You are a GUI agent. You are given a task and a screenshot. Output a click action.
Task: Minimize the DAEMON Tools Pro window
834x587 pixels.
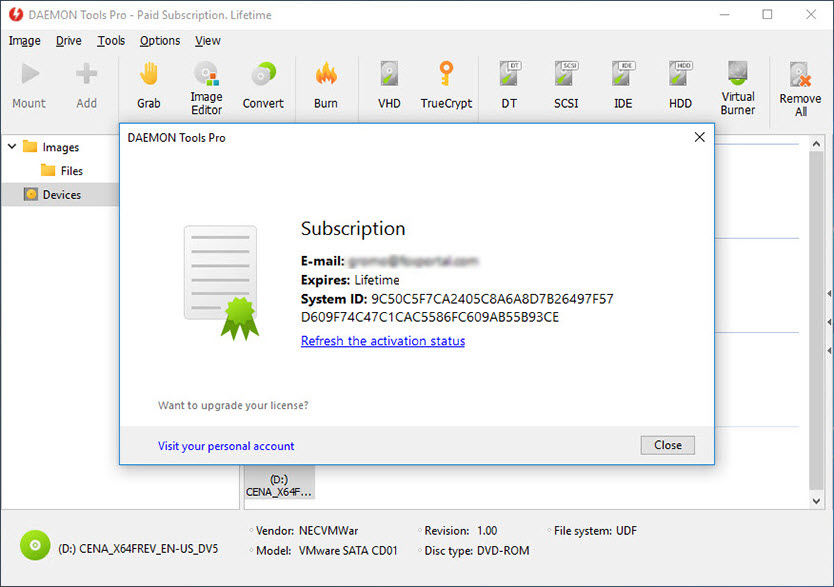724,14
